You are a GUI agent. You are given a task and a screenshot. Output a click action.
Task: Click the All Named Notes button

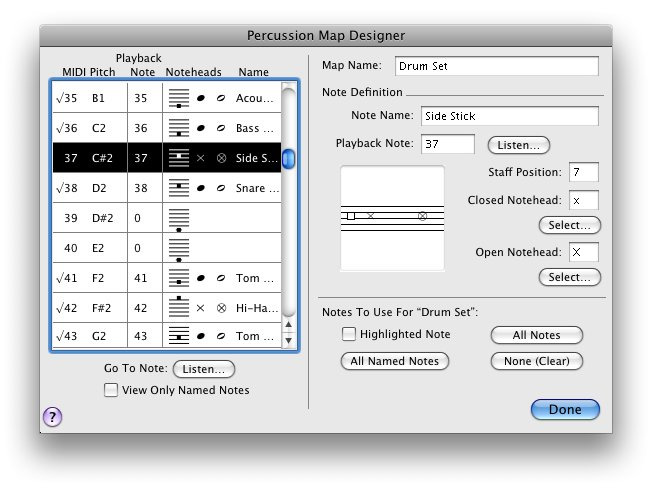coord(395,361)
